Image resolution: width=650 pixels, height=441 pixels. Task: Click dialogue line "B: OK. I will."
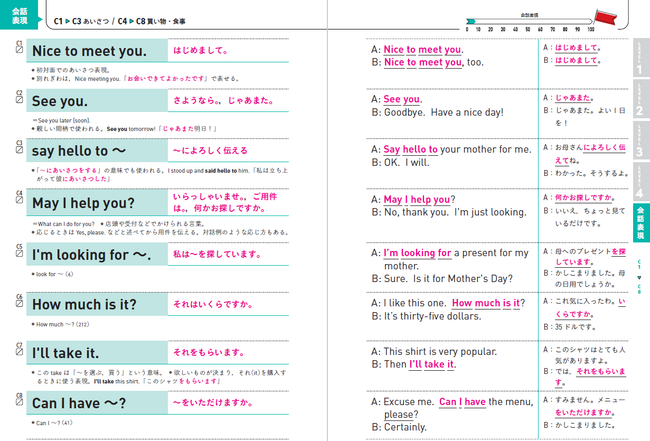click(x=400, y=162)
